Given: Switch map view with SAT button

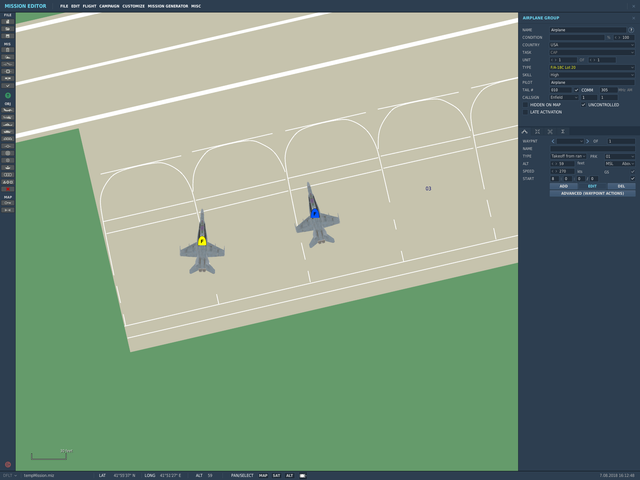Looking at the screenshot, I should [276, 476].
